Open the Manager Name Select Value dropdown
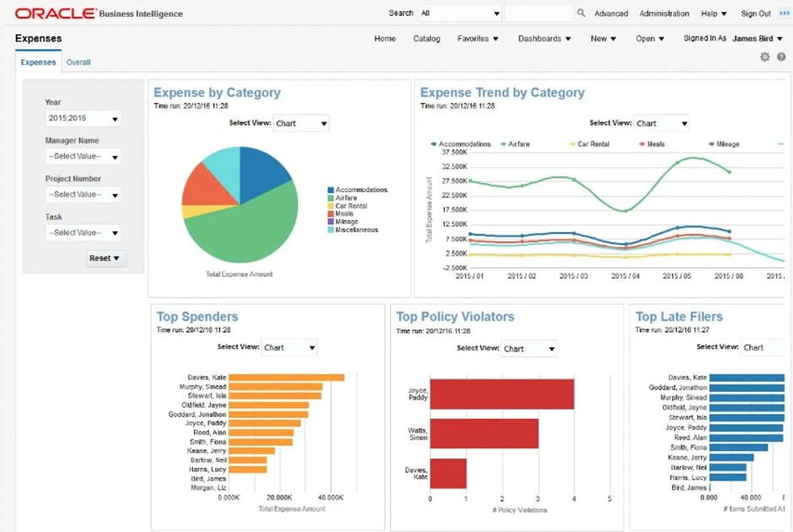Image resolution: width=793 pixels, height=532 pixels. click(x=113, y=156)
